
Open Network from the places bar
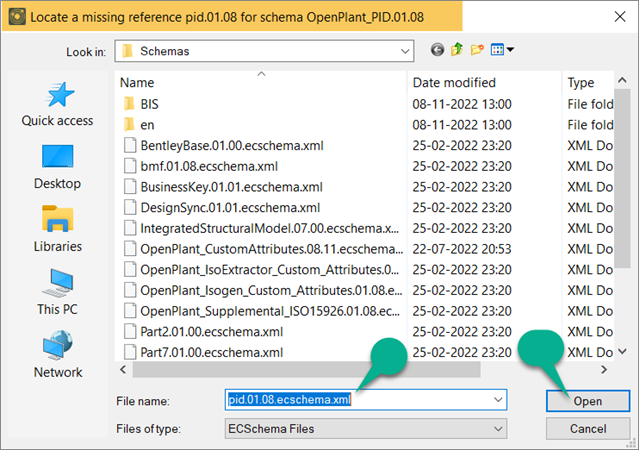click(57, 356)
